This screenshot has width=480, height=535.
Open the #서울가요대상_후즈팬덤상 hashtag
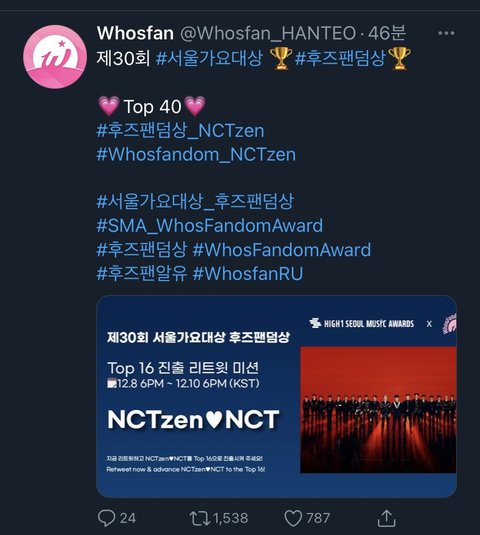pos(195,201)
